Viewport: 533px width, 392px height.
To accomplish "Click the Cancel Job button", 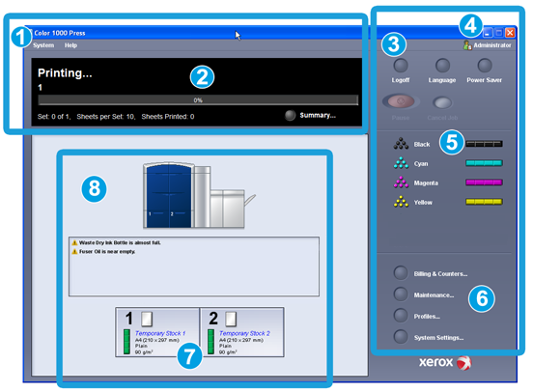I will coord(442,102).
